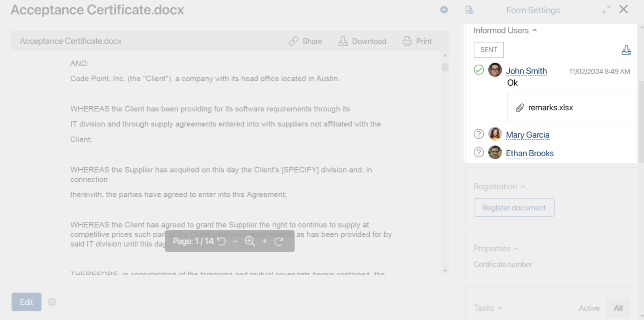Open the Form Settings icon
Screen dimensions: 644x320
click(x=469, y=10)
